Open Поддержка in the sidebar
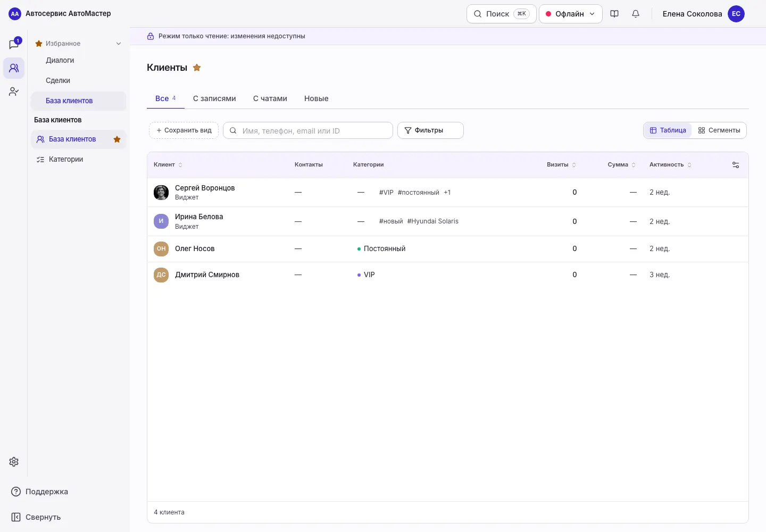The image size is (766, 532). coord(40,492)
